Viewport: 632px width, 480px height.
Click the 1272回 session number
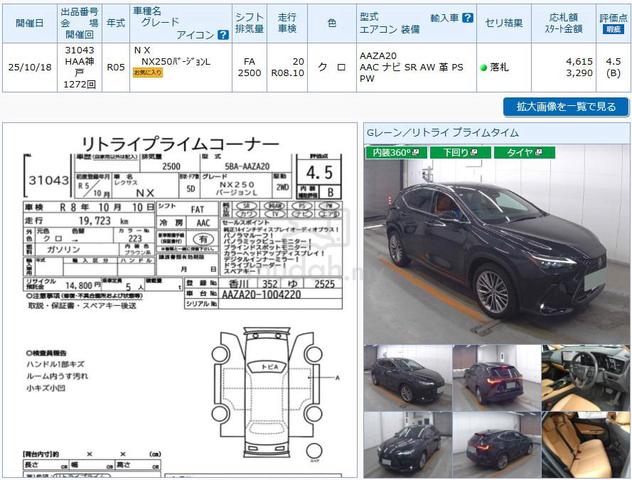pyautogui.click(x=80, y=84)
